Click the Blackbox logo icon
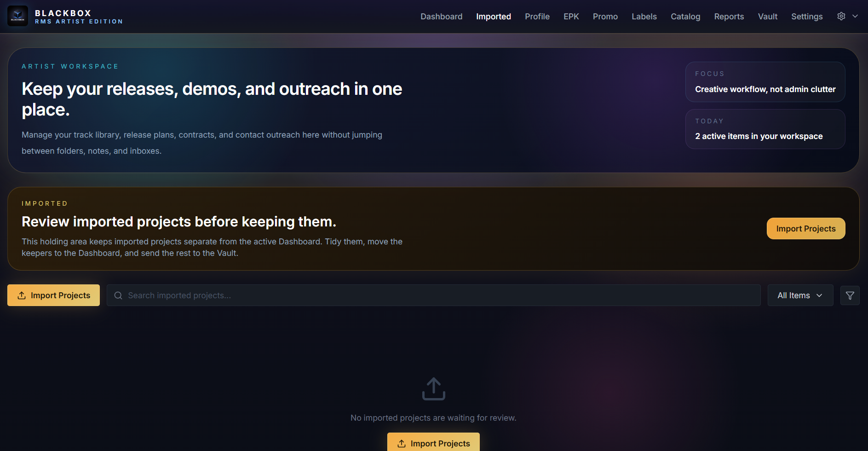The image size is (868, 451). [17, 16]
